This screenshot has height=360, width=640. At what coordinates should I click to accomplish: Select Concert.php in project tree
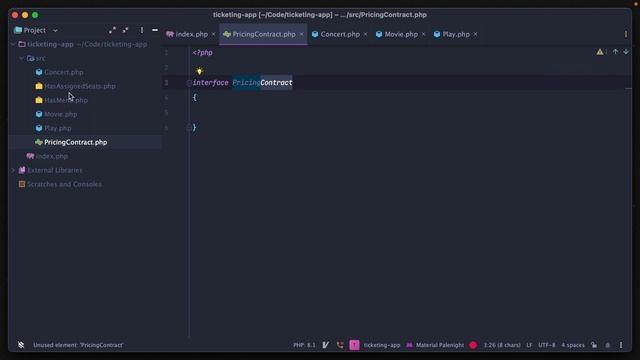[x=64, y=72]
